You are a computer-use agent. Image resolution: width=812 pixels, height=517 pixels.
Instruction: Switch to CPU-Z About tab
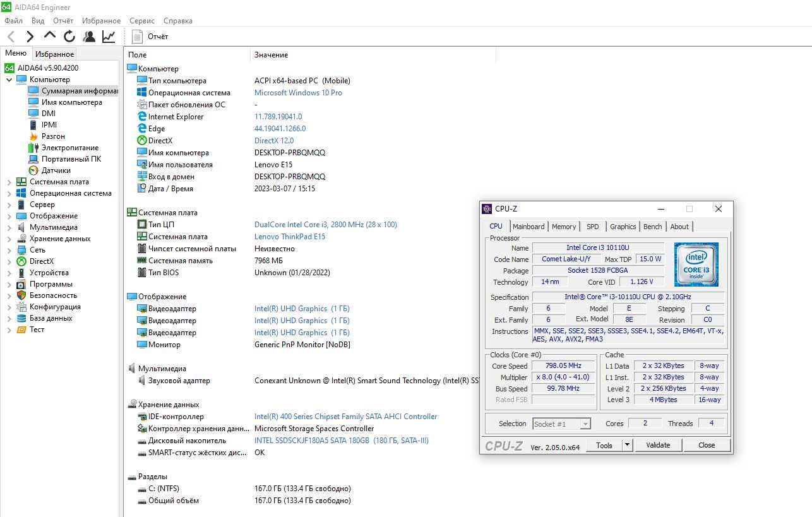[679, 227]
